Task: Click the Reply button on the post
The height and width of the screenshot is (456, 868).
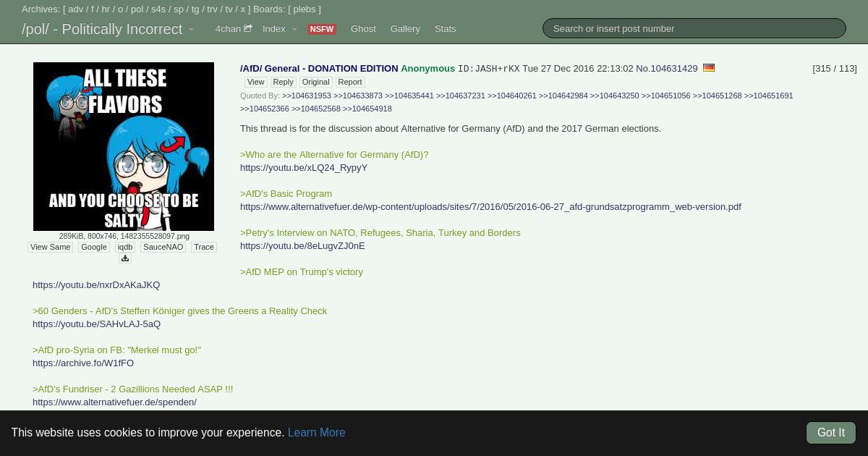Action: point(283,82)
